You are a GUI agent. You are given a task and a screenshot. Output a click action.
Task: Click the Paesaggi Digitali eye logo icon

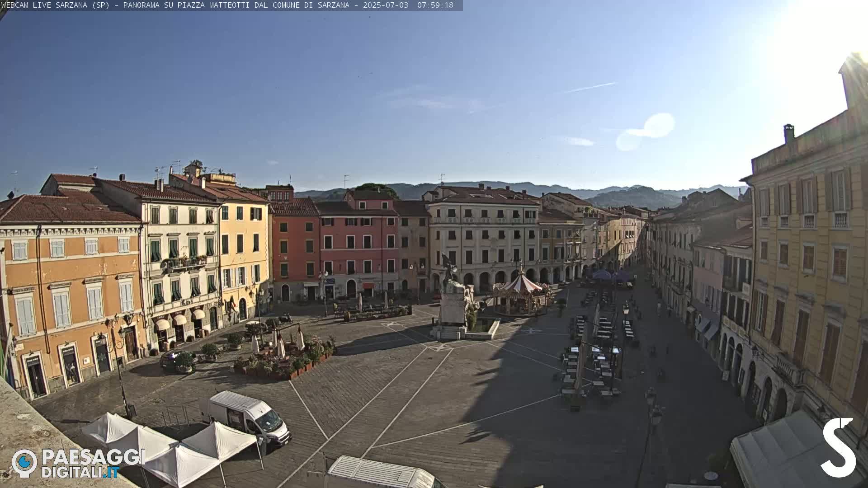point(24,463)
